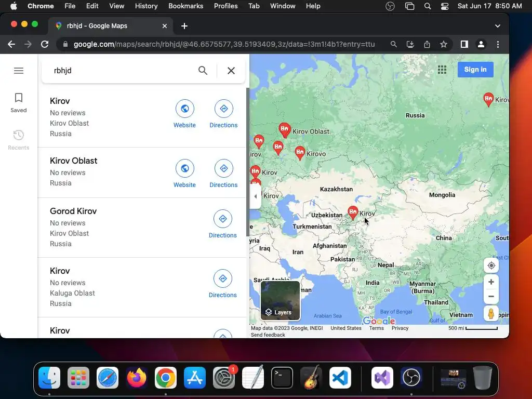This screenshot has height=399, width=532.
Task: Open the Edit menu
Action: click(92, 6)
